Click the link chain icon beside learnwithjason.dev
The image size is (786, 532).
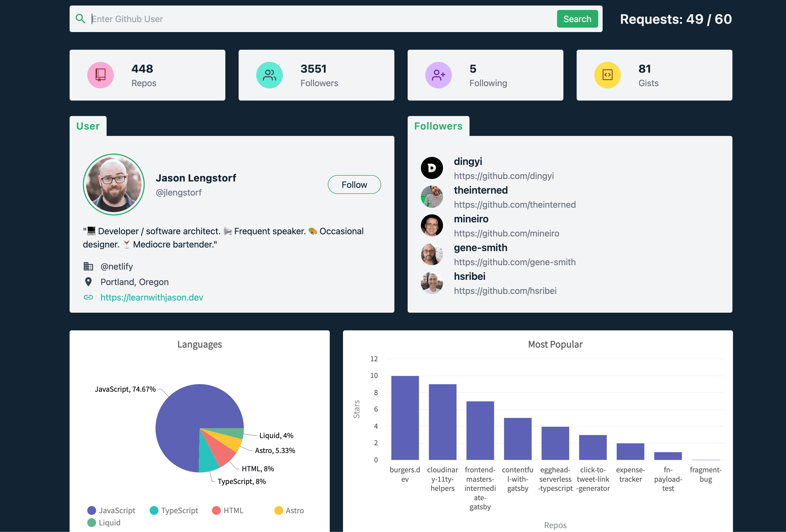point(88,297)
